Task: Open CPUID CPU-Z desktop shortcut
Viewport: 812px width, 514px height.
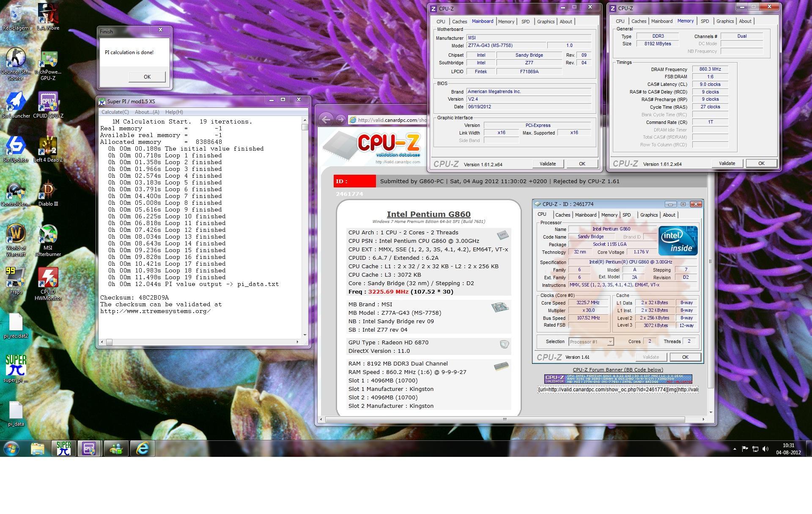Action: point(48,105)
